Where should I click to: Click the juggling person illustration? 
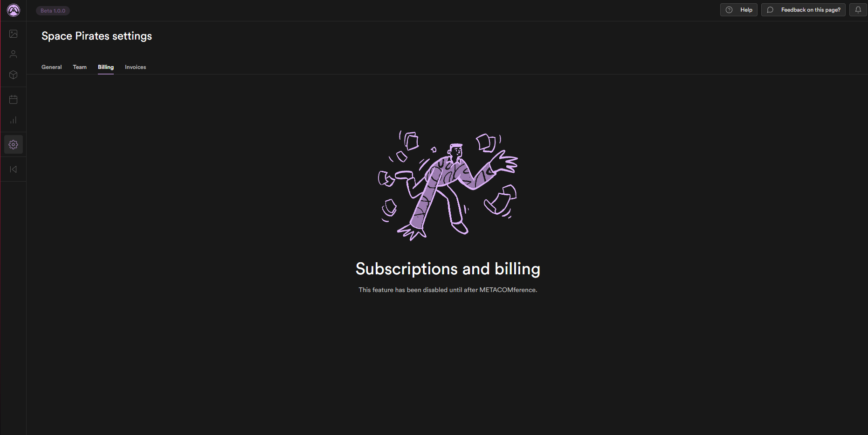click(448, 185)
